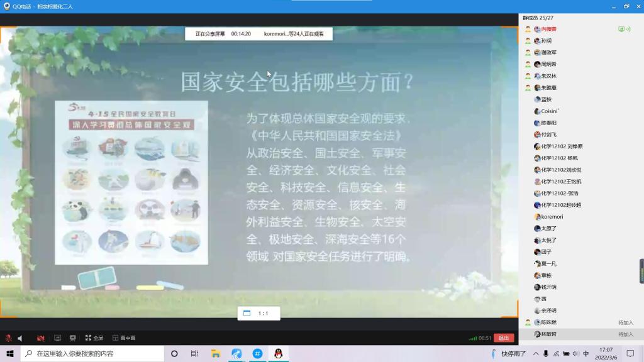Enable picture-in-picture 画中画 mode
Image resolution: width=644 pixels, height=362 pixels.
pyautogui.click(x=123, y=338)
